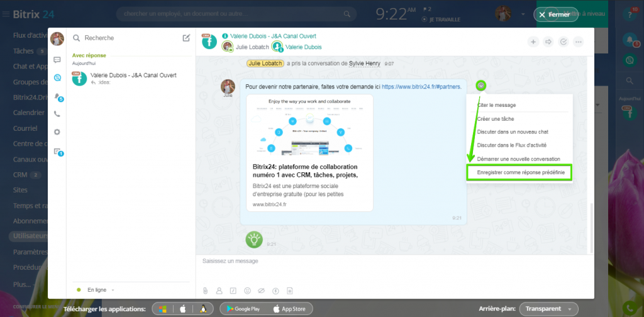Click Valerie Dubois name in chat header
The image size is (644, 317).
click(x=304, y=47)
